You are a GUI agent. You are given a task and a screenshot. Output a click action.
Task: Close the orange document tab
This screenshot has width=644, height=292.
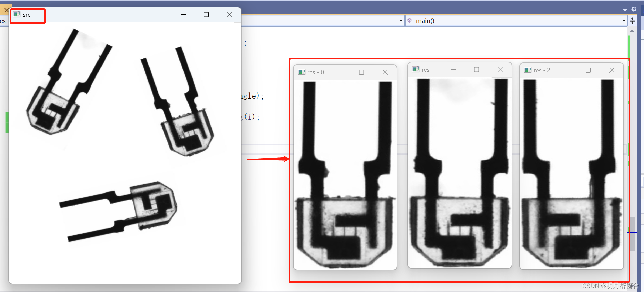coord(6,10)
